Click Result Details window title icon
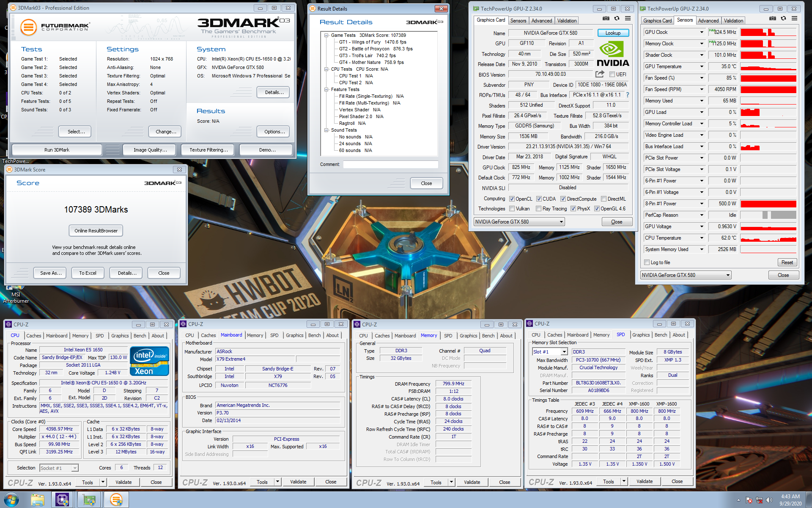The height and width of the screenshot is (508, 812). (x=313, y=8)
